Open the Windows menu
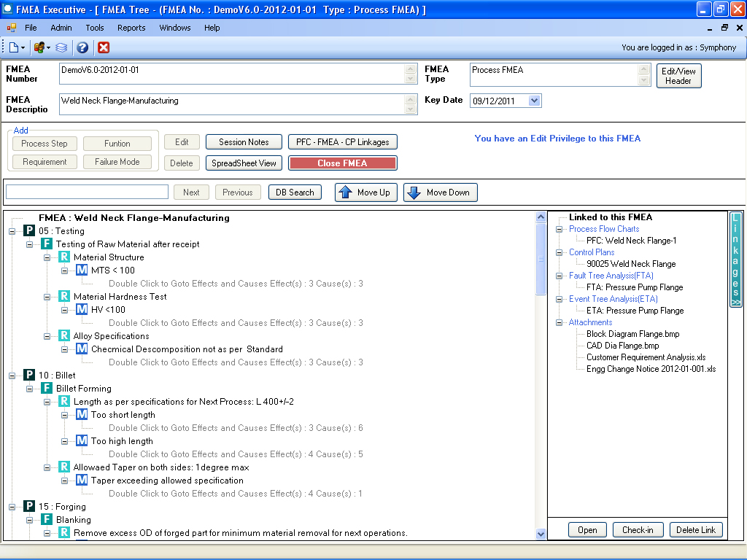This screenshot has width=747, height=560. click(x=175, y=28)
